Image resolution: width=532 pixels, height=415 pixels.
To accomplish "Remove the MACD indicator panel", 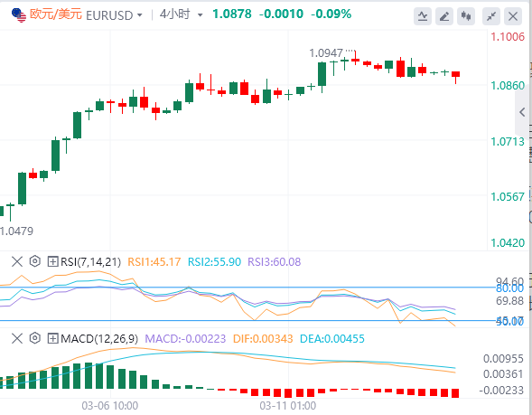I will tap(17, 338).
